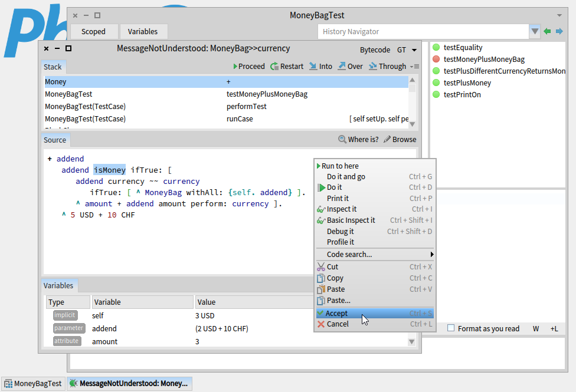Select the Source tab
This screenshot has height=392, width=576.
(55, 140)
